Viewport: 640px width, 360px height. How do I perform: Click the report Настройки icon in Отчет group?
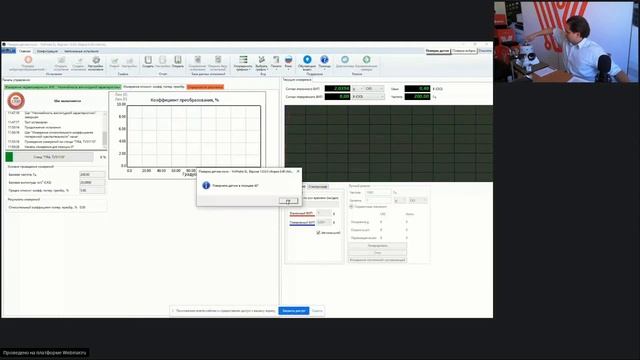click(x=162, y=60)
